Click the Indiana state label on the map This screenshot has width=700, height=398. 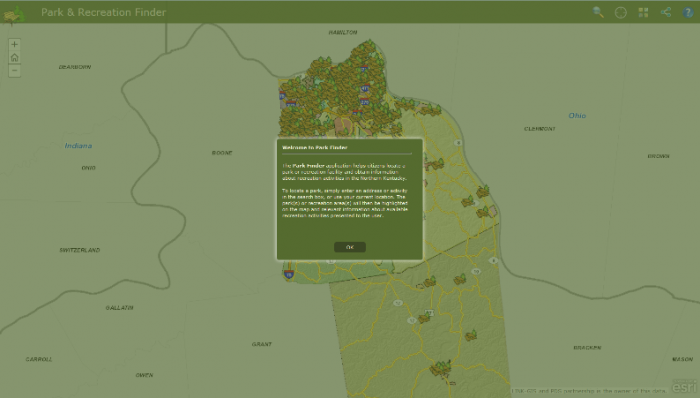click(x=78, y=145)
